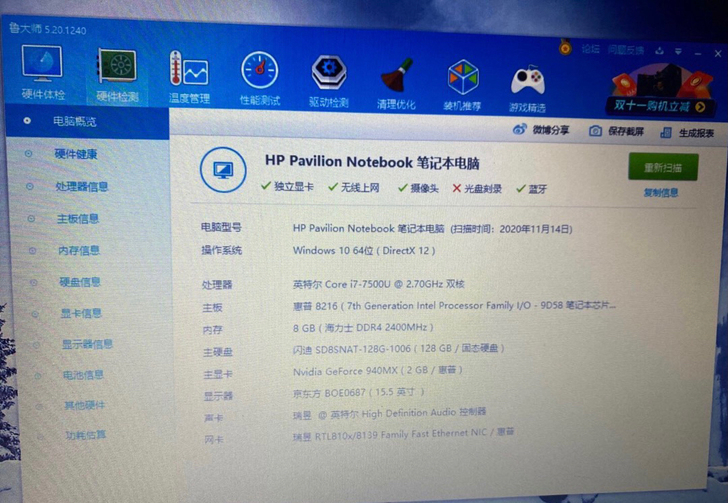Click the 闪迪 SD8SNAT-128G-1006 disk value

[398, 348]
